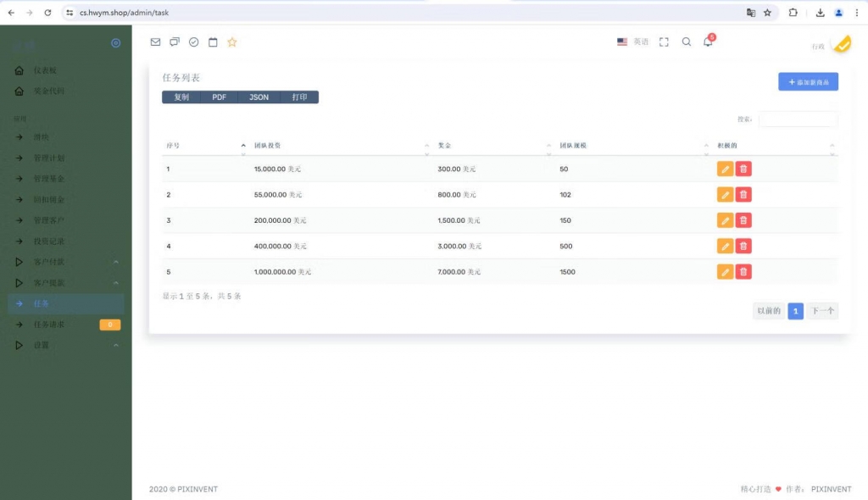Click the yellow bookmark star in app header
The image size is (868, 500).
232,42
